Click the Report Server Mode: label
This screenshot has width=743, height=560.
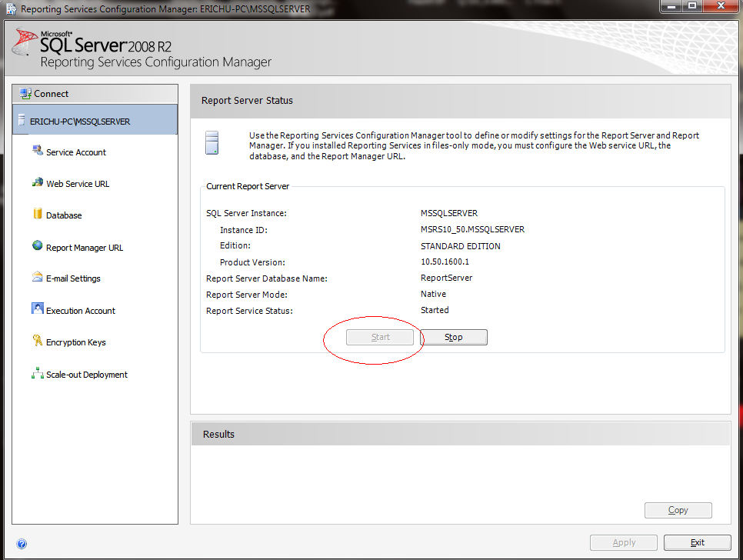[247, 295]
